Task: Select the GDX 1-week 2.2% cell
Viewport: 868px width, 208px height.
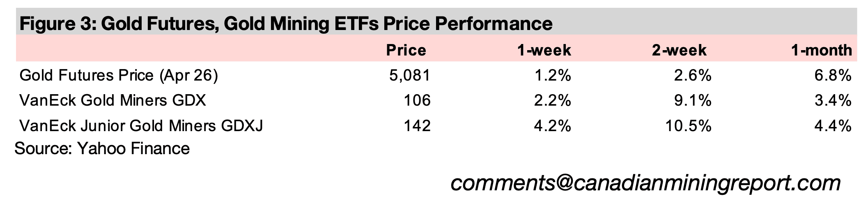Action: (x=552, y=100)
